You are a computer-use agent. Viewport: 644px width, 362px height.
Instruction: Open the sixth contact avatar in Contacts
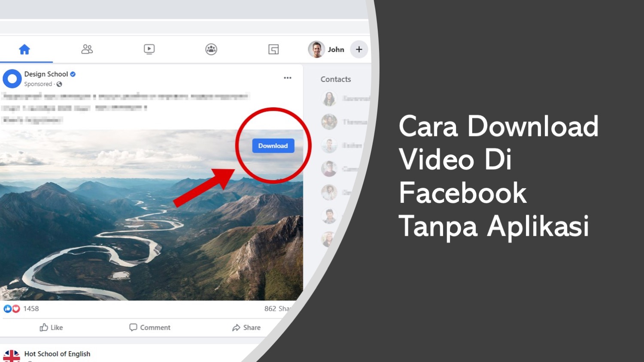coord(329,216)
